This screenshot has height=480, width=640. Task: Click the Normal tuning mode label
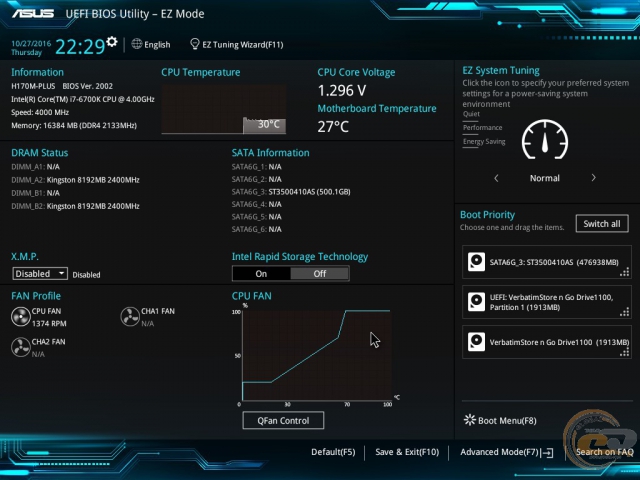[x=545, y=178]
